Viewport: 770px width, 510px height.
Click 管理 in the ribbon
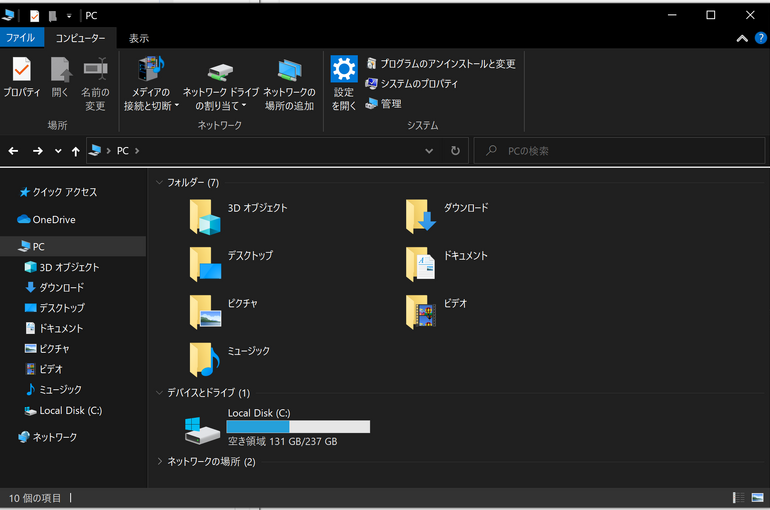click(384, 104)
